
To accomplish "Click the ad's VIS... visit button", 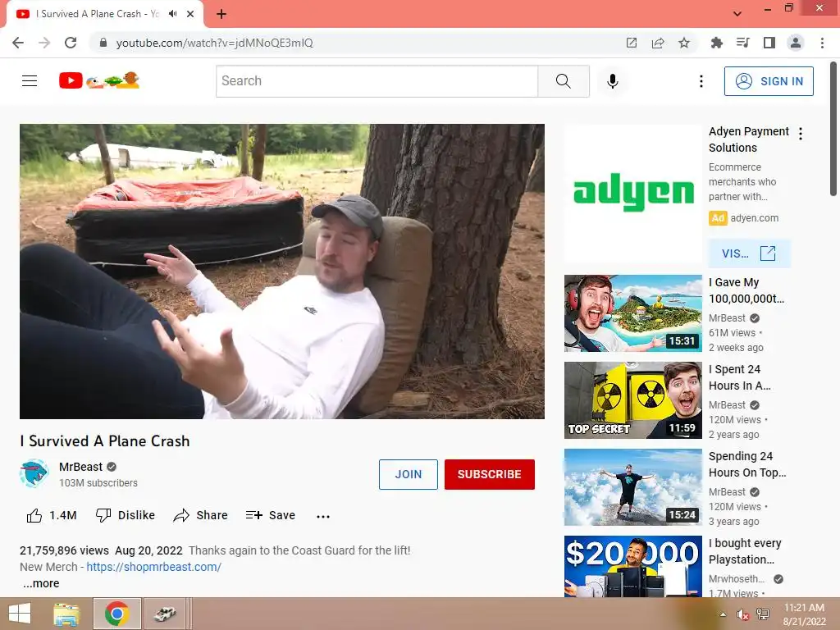I will (x=749, y=253).
